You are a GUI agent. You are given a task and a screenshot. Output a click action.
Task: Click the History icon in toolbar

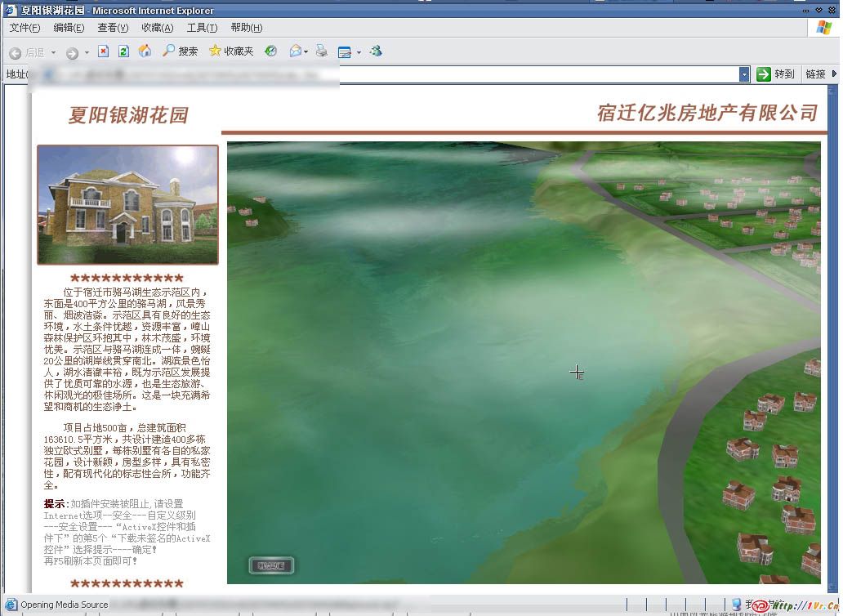point(271,51)
